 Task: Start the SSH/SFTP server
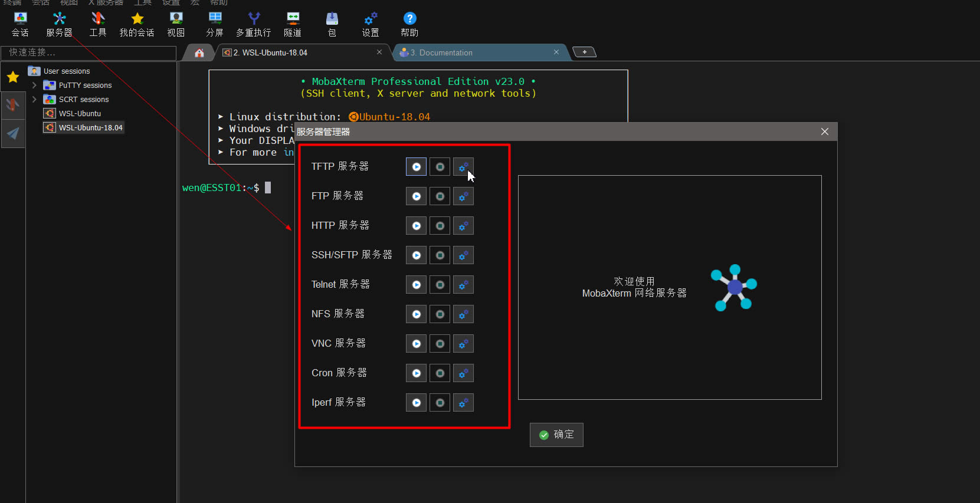click(416, 255)
